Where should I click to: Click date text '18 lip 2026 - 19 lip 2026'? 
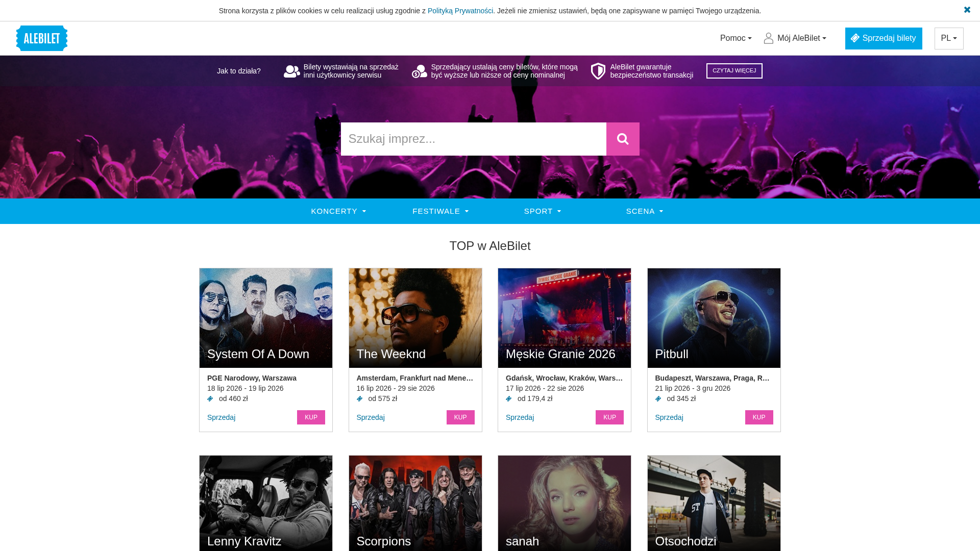[245, 388]
